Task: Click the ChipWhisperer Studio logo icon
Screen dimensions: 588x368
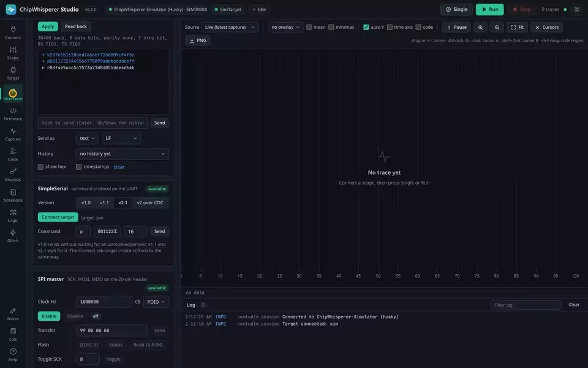Action: pyautogui.click(x=11, y=9)
